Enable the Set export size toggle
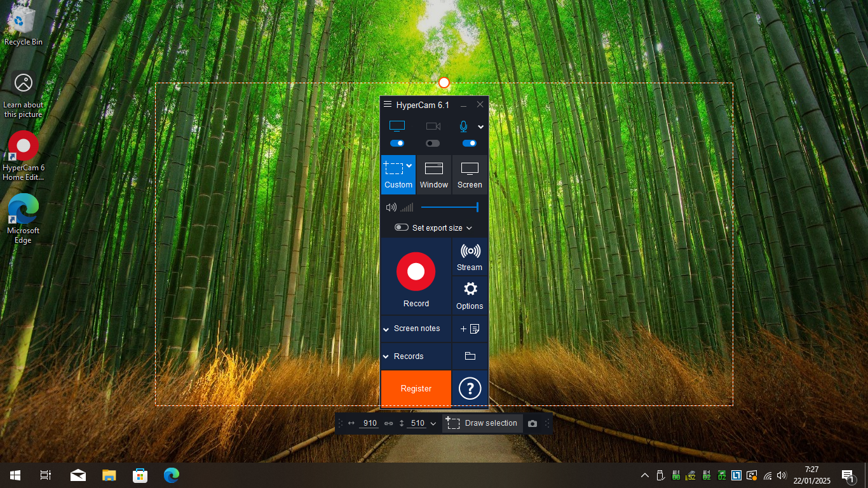 pos(402,227)
